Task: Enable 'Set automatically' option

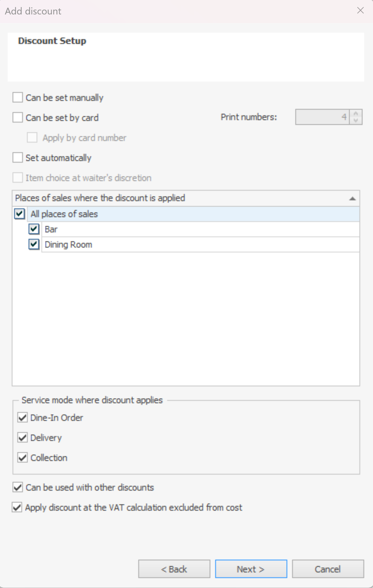Action: (18, 158)
